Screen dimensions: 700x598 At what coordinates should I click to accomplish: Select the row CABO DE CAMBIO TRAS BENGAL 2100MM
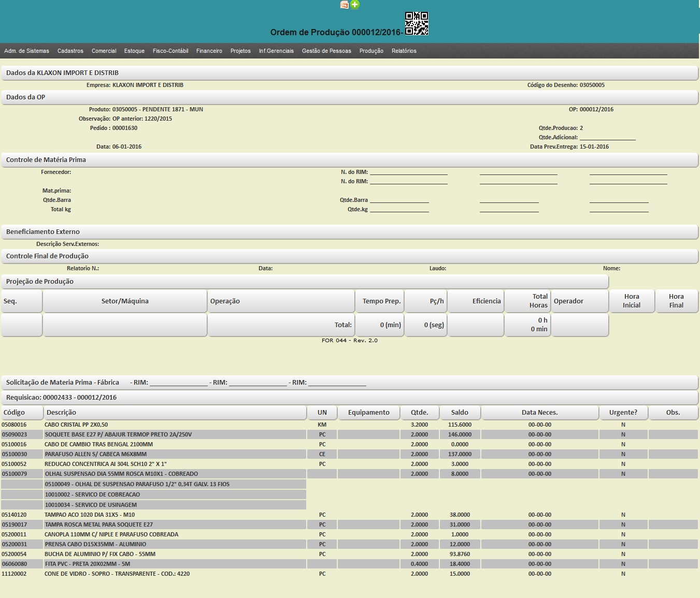pos(350,444)
